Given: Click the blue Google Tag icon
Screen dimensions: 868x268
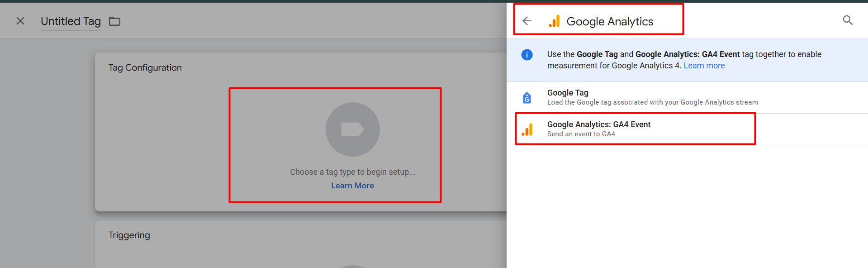Looking at the screenshot, I should [x=527, y=98].
